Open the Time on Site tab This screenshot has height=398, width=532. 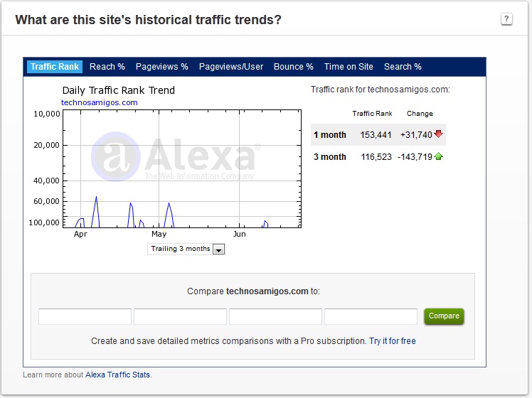(x=349, y=67)
